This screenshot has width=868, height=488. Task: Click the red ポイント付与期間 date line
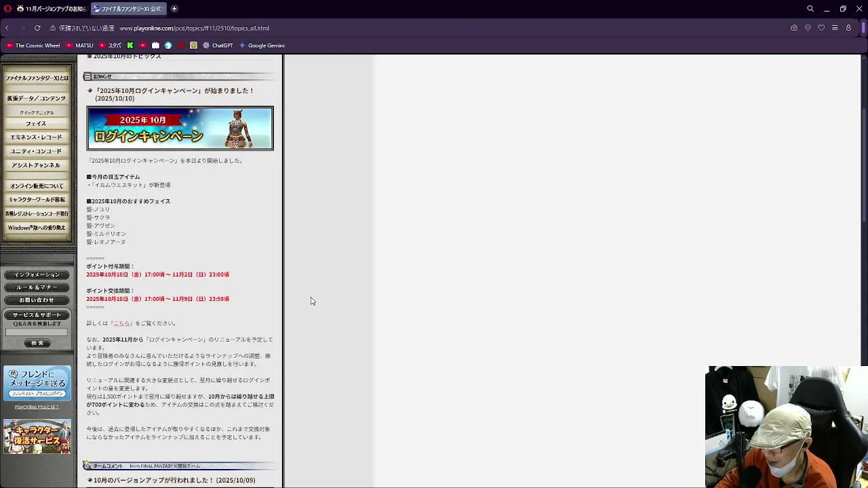click(157, 274)
